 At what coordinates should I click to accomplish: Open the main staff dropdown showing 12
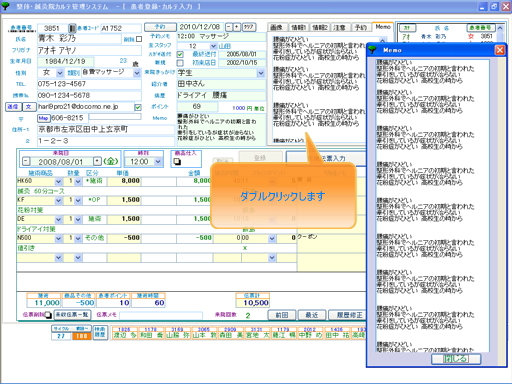(213, 46)
